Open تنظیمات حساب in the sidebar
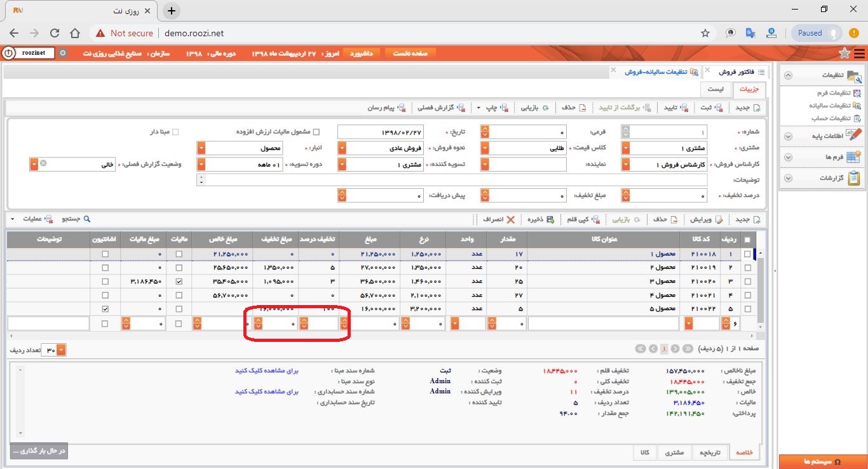 coord(836,118)
